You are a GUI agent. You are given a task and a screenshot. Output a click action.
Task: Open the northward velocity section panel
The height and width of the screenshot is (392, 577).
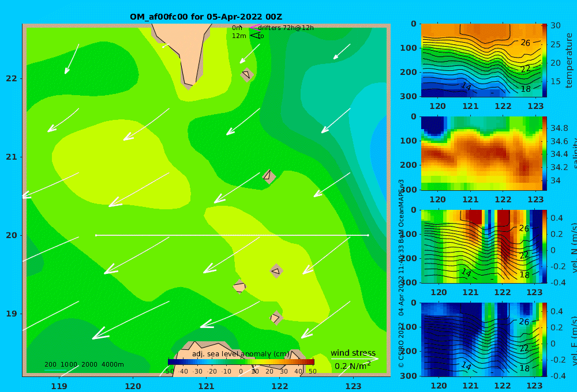tap(481, 246)
